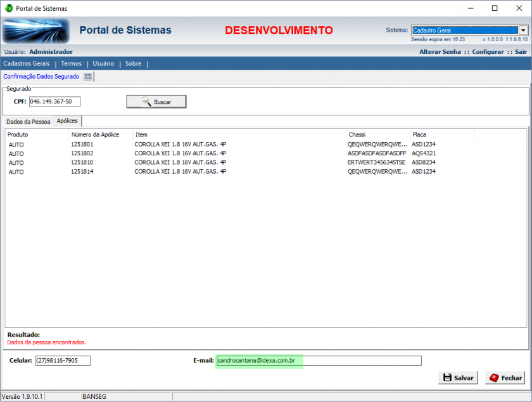Click the Alterar Senha link
This screenshot has height=402, width=532.
[440, 51]
